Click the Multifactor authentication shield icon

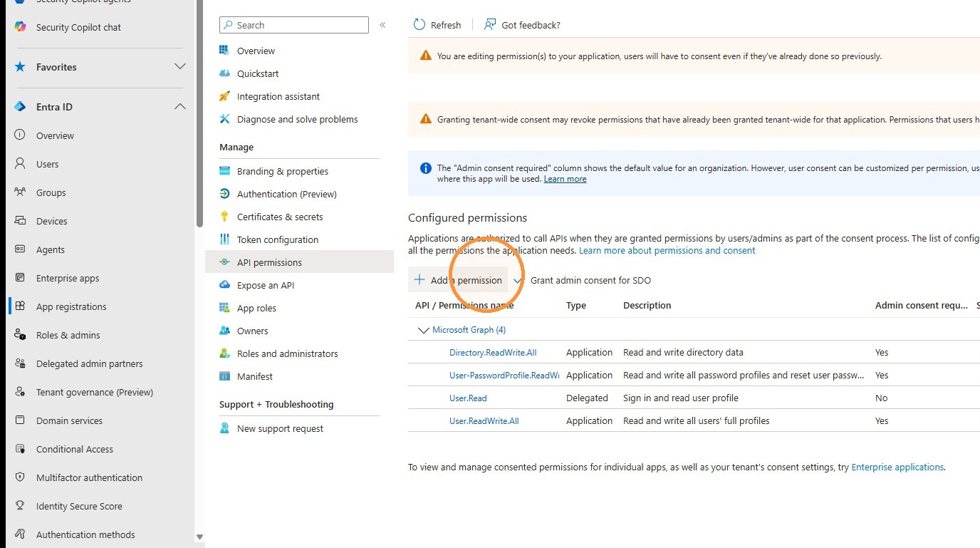coord(21,477)
